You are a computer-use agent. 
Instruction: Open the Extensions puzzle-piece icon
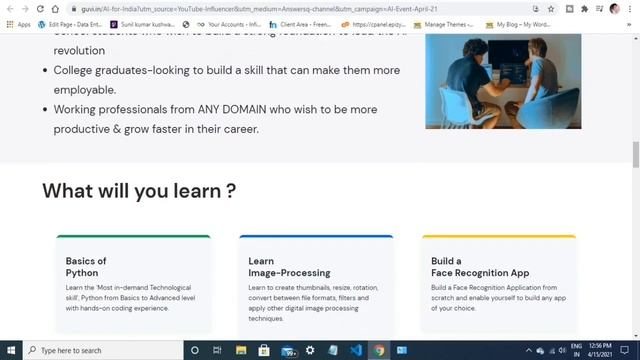tap(584, 9)
